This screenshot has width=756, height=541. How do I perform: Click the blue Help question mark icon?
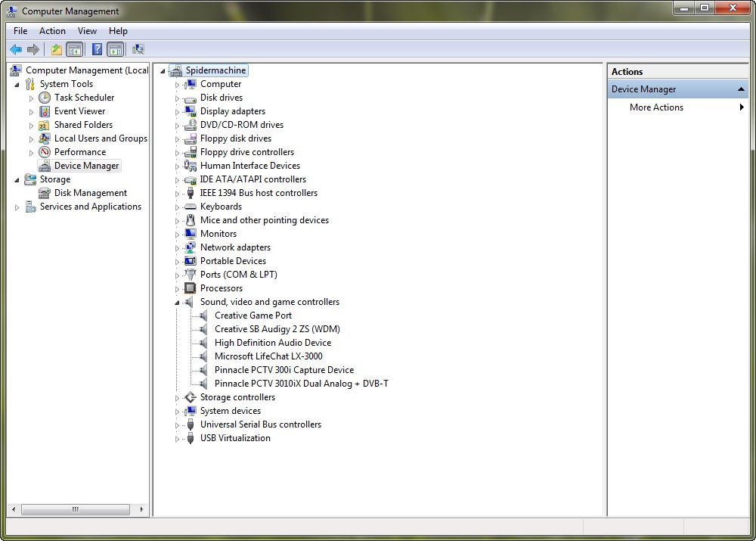pyautogui.click(x=97, y=49)
